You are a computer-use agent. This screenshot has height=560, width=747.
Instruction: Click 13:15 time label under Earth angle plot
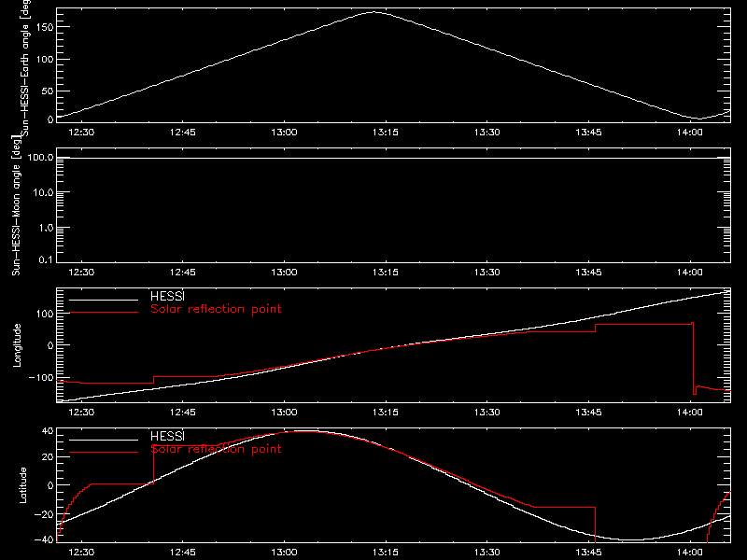point(386,133)
